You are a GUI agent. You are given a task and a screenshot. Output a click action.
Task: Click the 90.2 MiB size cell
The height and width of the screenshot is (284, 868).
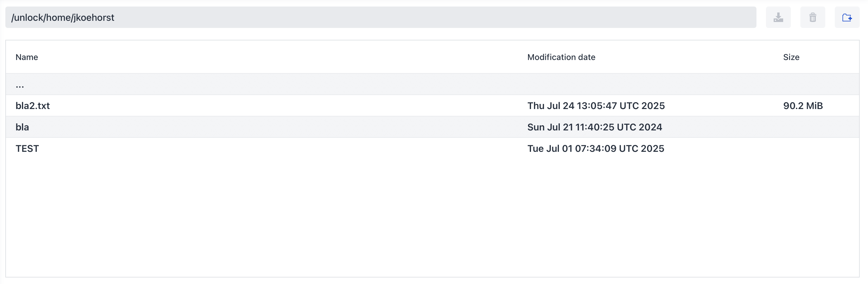[803, 105]
